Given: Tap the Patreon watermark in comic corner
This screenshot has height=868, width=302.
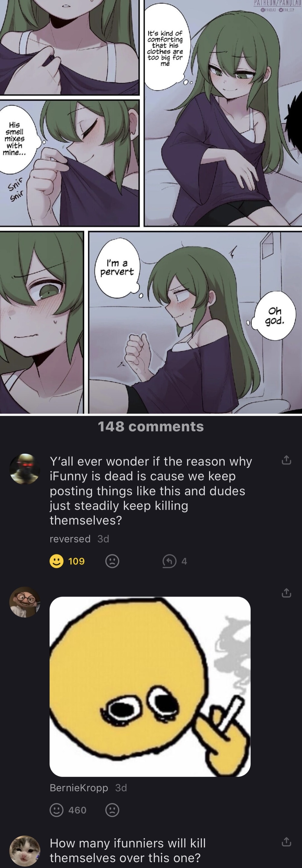Looking at the screenshot, I should [277, 3].
